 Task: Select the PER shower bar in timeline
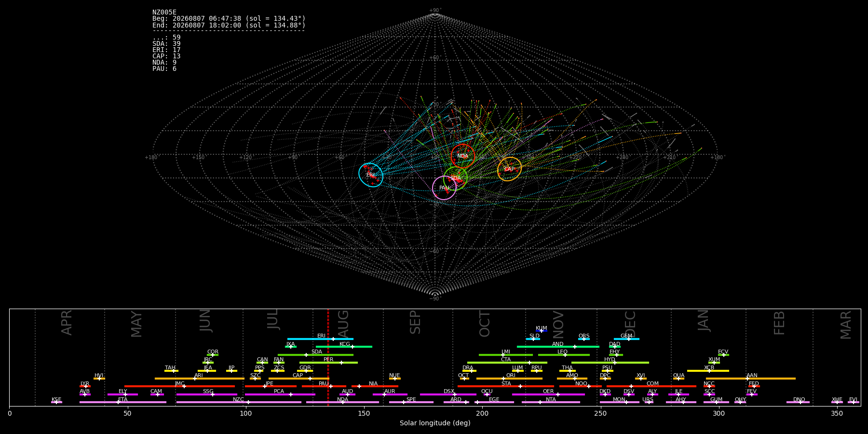point(328,363)
